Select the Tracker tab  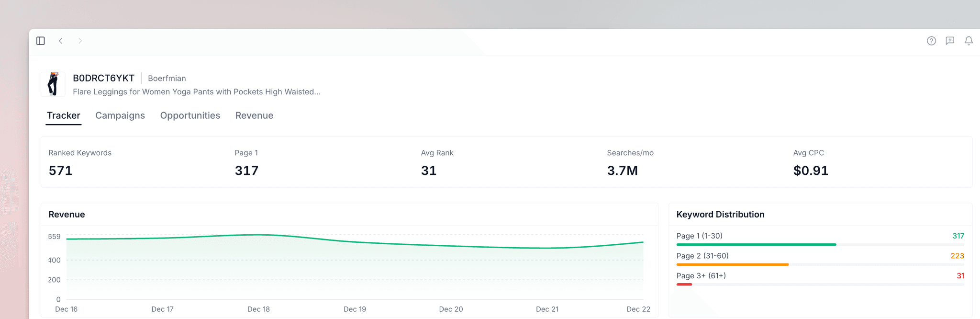pos(64,115)
